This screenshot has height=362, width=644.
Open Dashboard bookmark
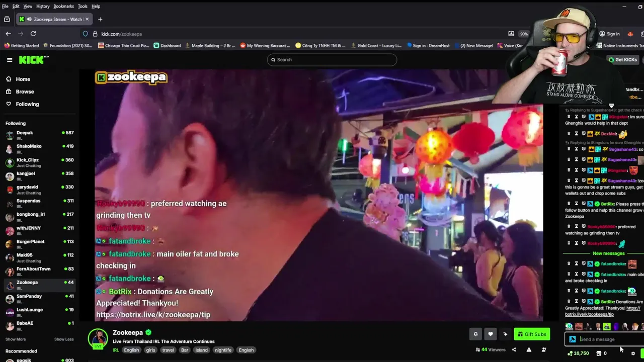167,45
